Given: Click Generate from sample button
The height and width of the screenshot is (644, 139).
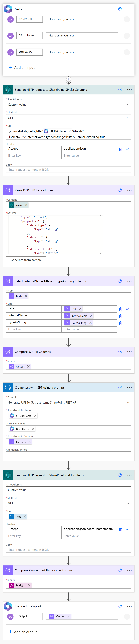Looking at the screenshot, I should click(26, 260).
